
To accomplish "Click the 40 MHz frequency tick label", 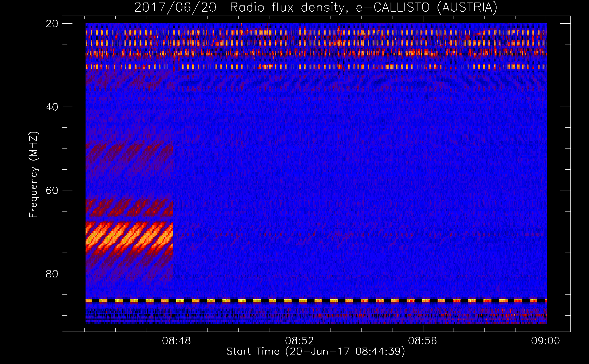I will click(x=52, y=107).
